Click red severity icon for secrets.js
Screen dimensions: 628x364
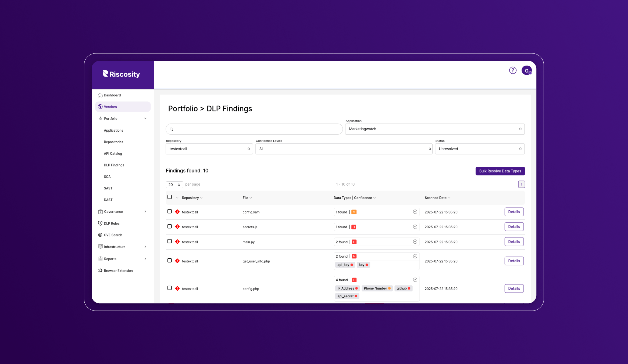(177, 227)
